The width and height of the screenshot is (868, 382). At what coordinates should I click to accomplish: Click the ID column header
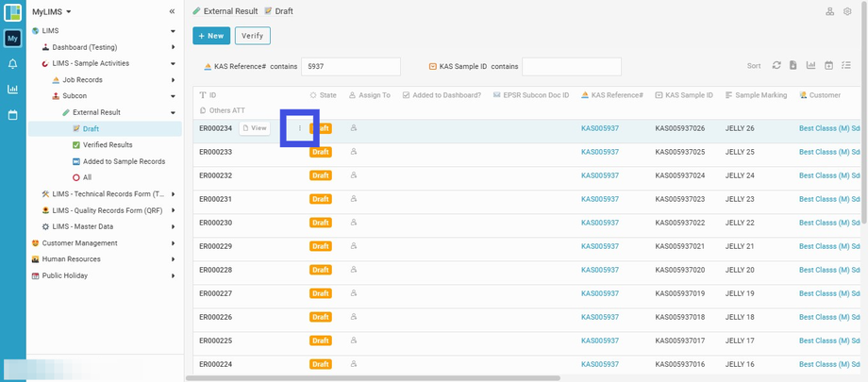point(208,95)
